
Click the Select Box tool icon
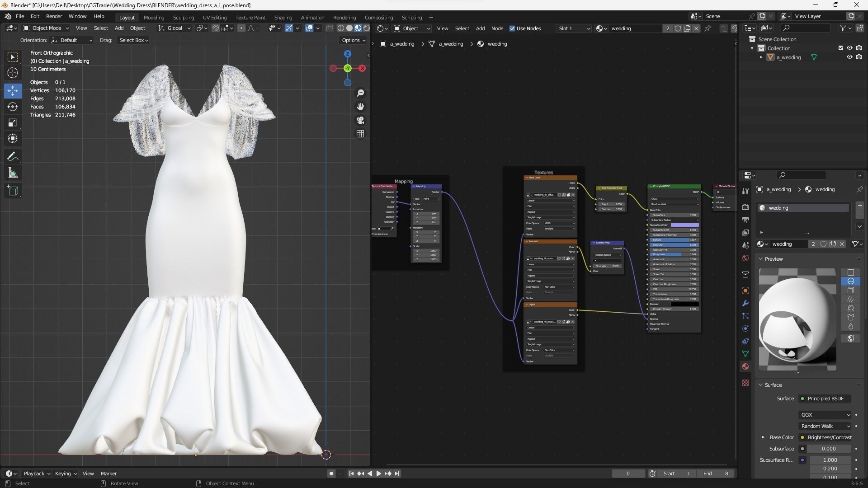(13, 56)
